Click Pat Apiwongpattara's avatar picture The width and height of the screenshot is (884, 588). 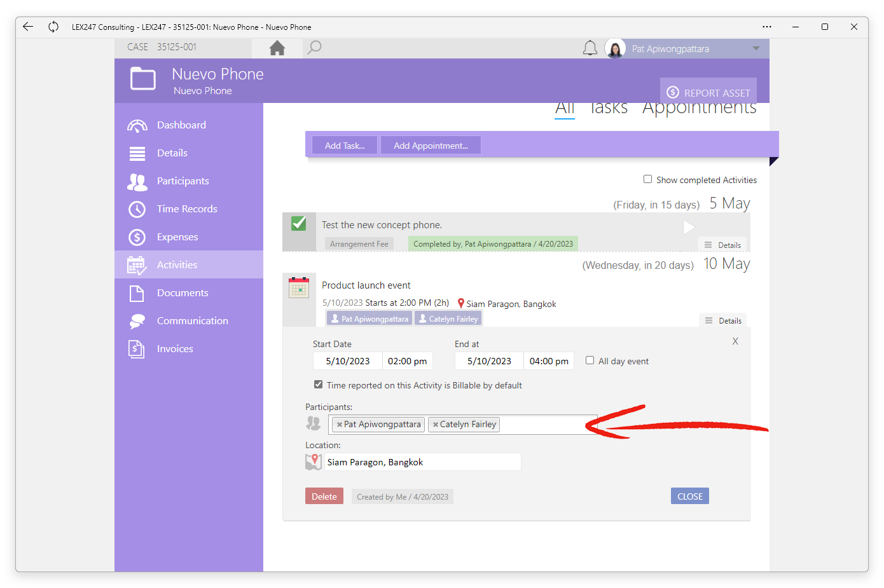click(x=616, y=48)
